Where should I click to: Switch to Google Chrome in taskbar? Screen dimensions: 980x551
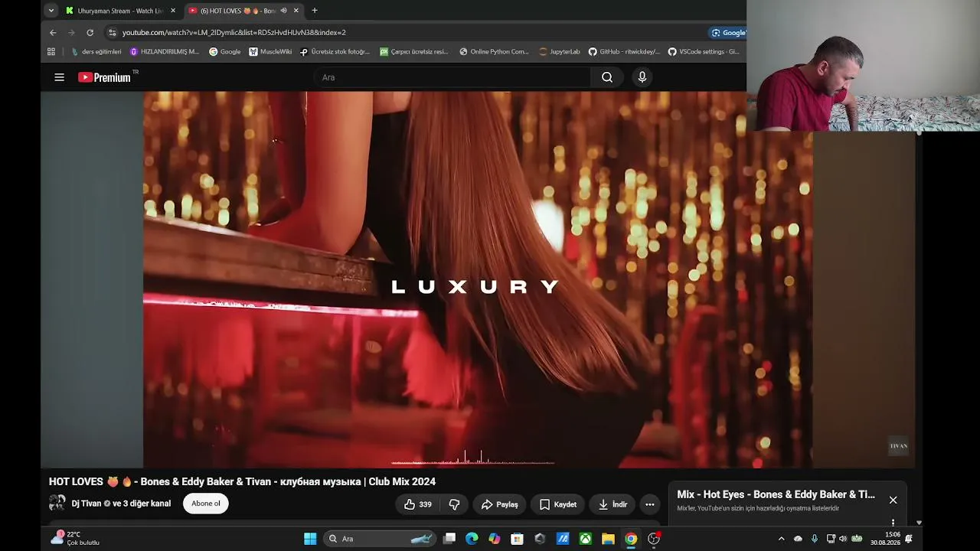630,539
